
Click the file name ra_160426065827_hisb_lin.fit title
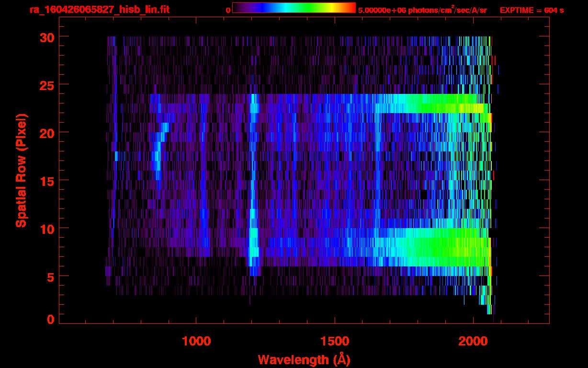(99, 10)
